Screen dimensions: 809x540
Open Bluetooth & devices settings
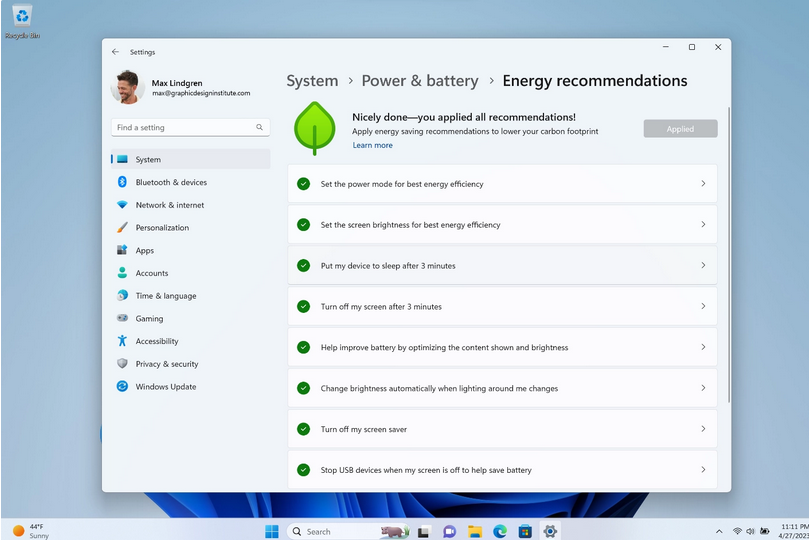pos(190,182)
